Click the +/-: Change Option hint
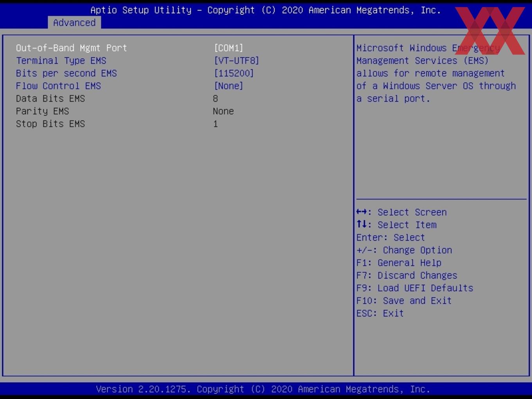This screenshot has height=399, width=532. tap(404, 250)
